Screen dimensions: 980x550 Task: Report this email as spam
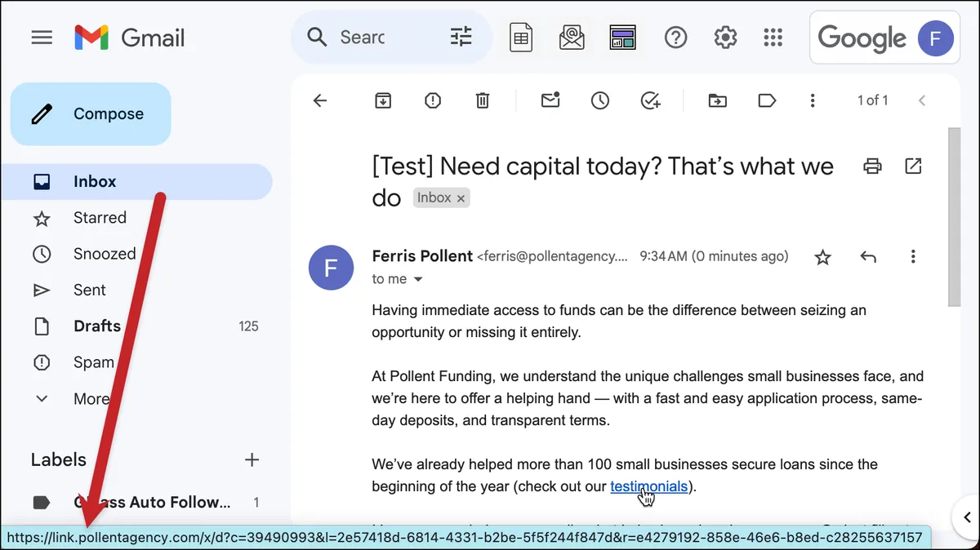(433, 100)
